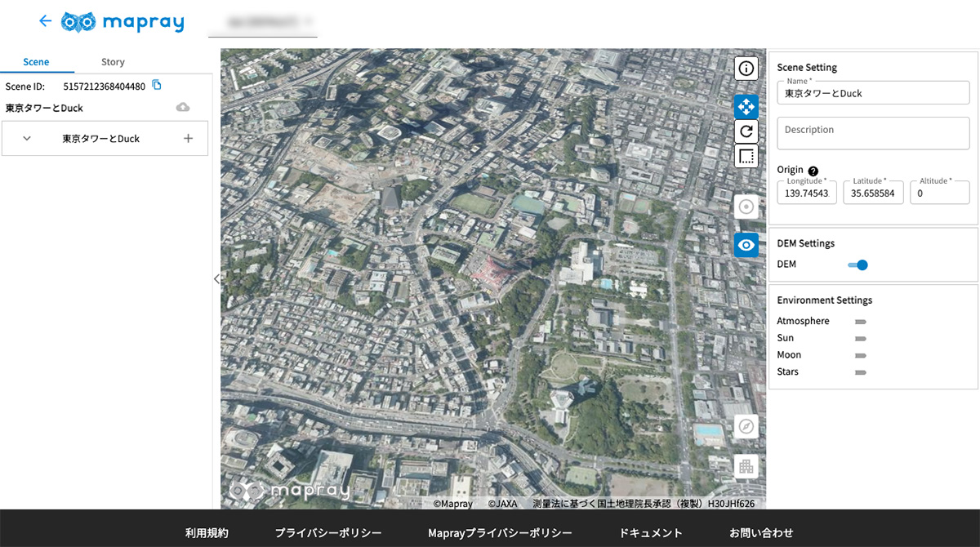Viewport: 980px width, 547px height.
Task: Click the back arrow next to Mapray logo
Action: point(45,21)
